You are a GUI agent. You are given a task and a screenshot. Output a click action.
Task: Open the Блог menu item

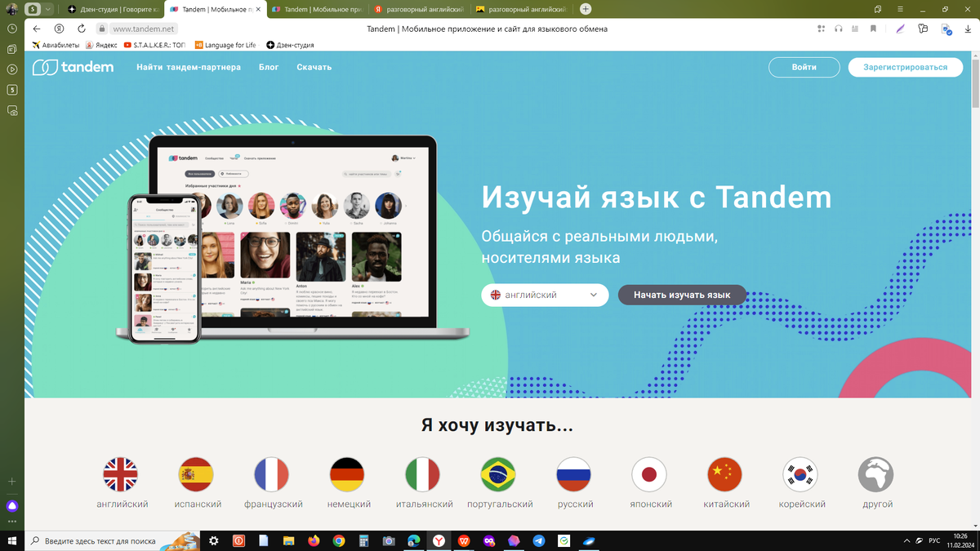pos(269,67)
